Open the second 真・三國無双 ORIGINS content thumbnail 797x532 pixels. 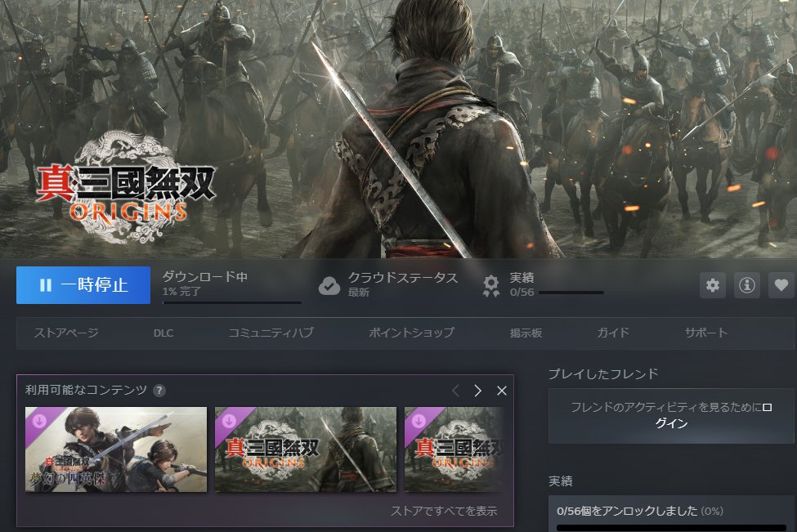[306, 449]
